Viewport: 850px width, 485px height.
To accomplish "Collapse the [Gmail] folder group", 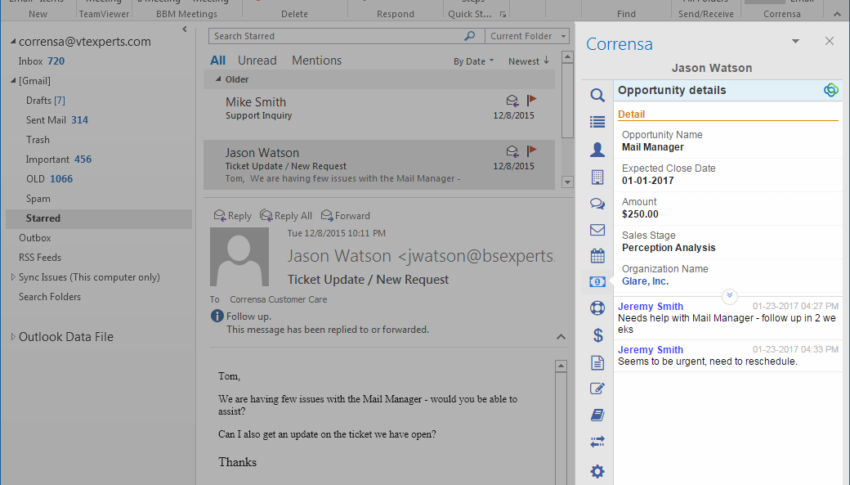I will [13, 81].
